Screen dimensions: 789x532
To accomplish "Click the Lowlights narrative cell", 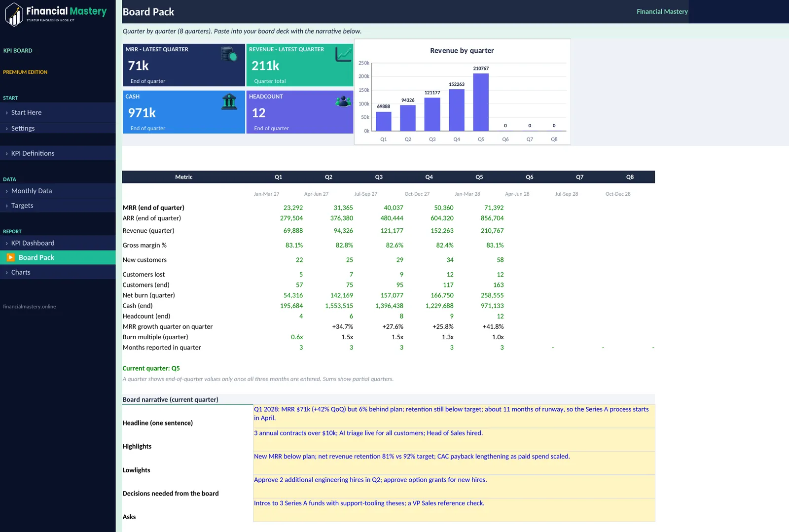I will tap(454, 463).
